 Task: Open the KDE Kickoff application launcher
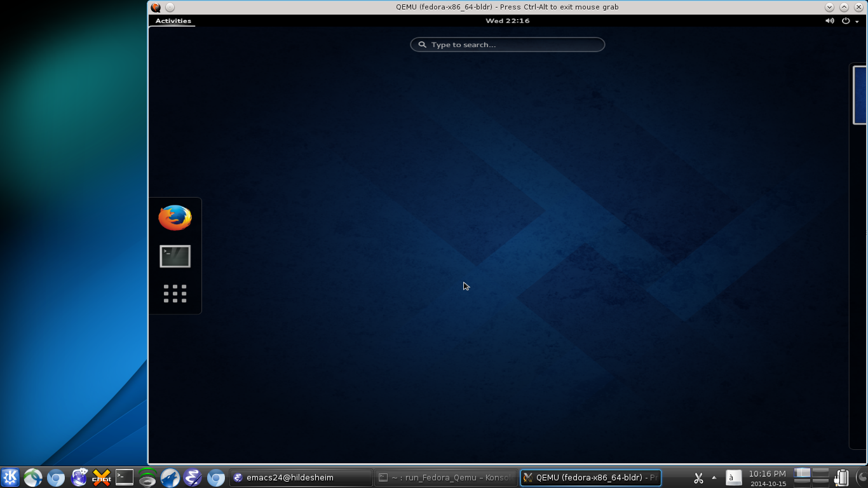(x=10, y=477)
